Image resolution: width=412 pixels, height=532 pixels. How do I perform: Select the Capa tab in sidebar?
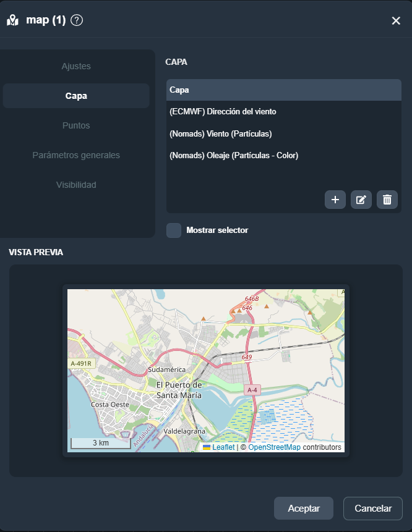coord(76,96)
